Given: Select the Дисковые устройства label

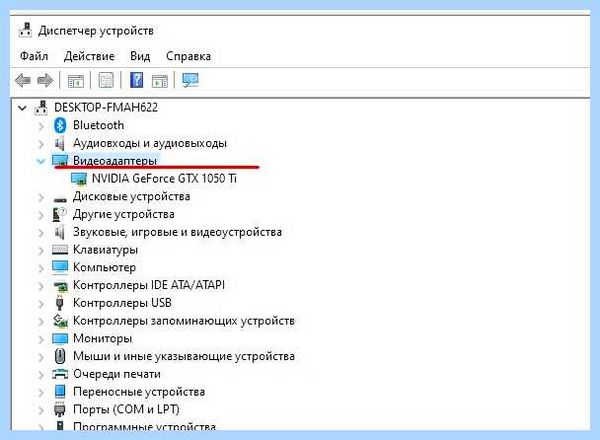Looking at the screenshot, I should [x=131, y=196].
